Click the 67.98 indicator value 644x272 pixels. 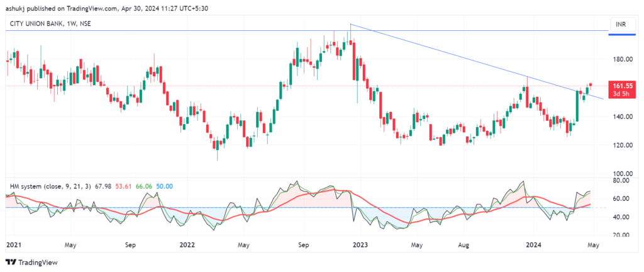103,186
